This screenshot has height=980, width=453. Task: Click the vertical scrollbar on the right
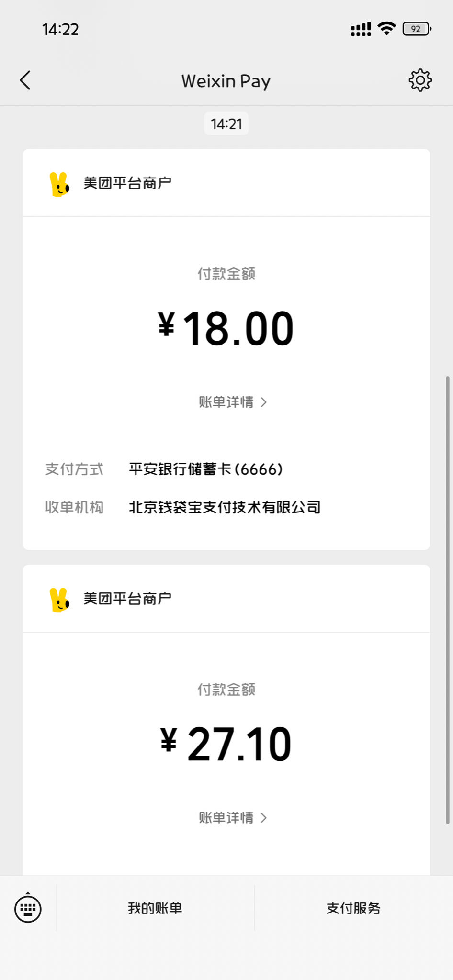click(x=448, y=598)
